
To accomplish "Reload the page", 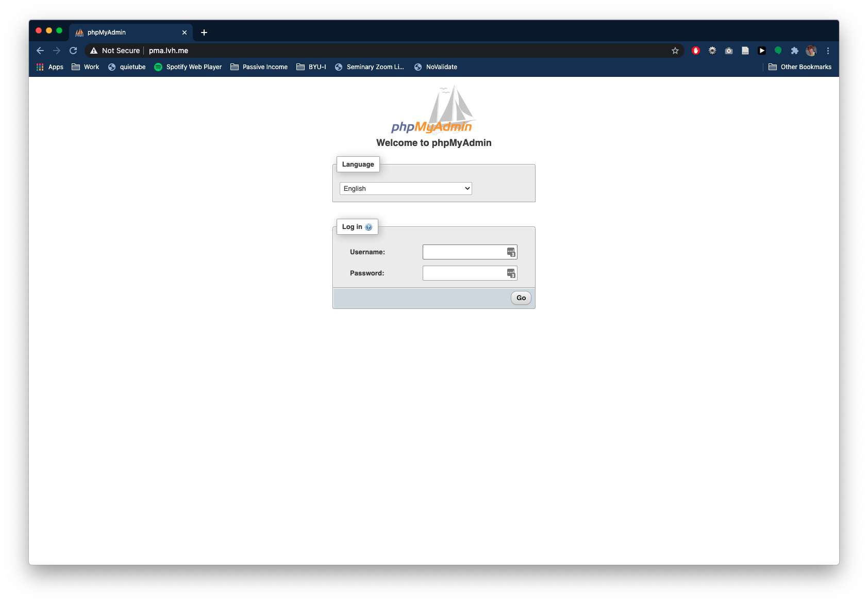I will tap(73, 51).
